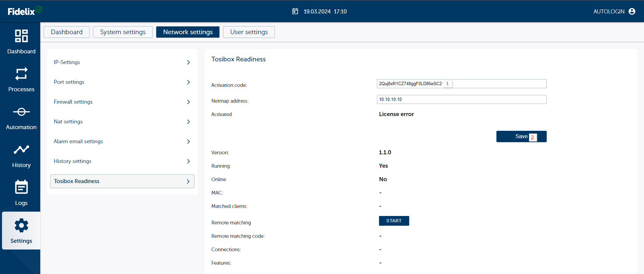Open Nat settings menu entry
The width and height of the screenshot is (644, 274).
[x=122, y=122]
